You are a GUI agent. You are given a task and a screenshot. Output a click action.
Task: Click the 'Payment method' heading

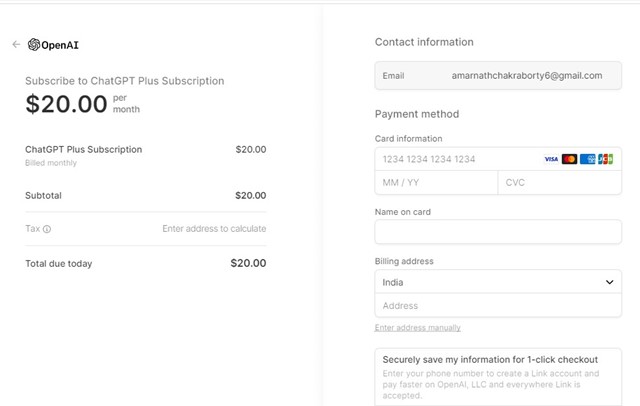click(x=417, y=114)
